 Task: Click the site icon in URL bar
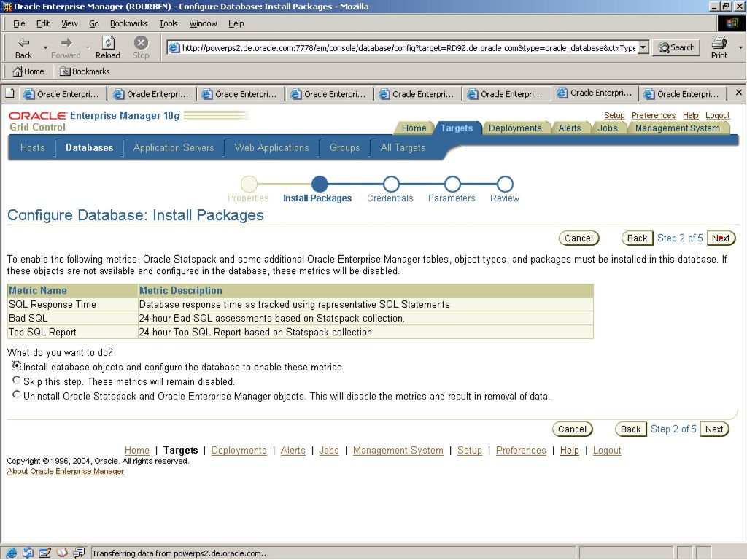pos(174,47)
